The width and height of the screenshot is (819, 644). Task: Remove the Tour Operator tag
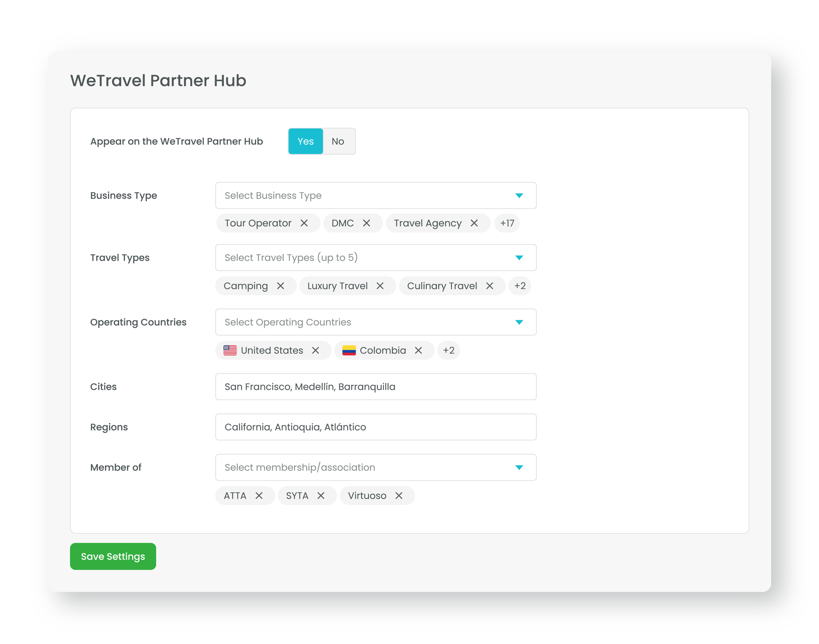(304, 223)
